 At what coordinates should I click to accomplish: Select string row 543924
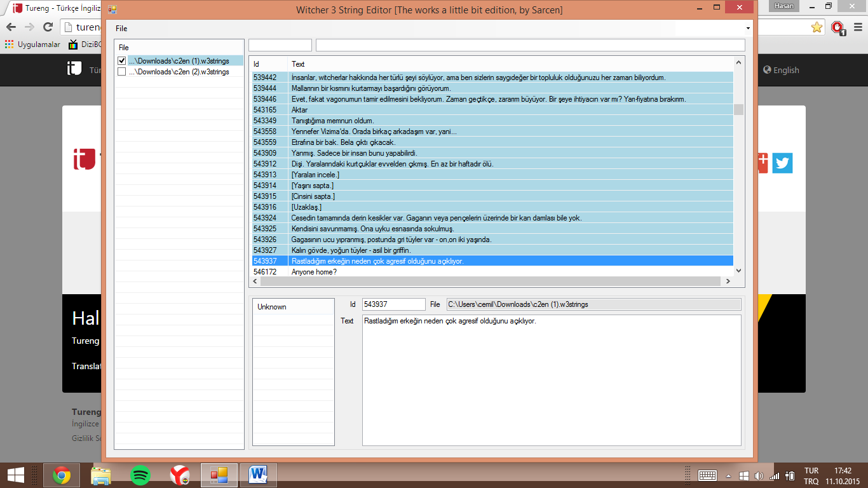coord(491,218)
